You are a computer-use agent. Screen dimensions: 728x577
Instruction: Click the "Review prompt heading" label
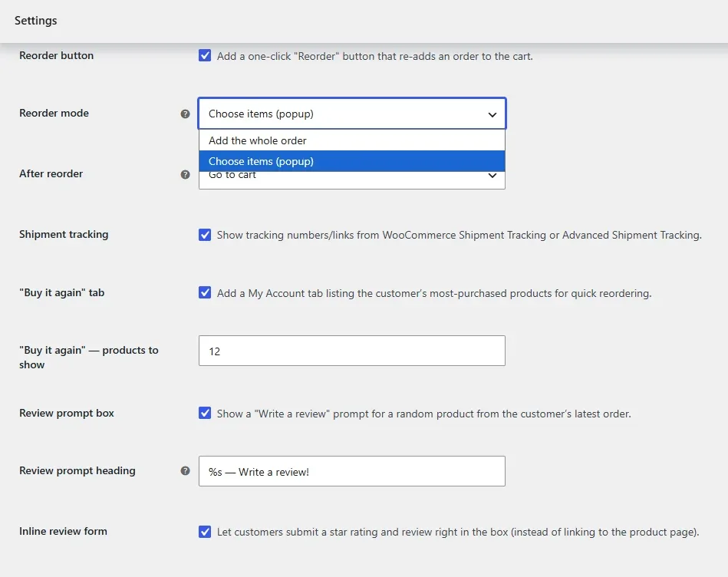(x=77, y=470)
